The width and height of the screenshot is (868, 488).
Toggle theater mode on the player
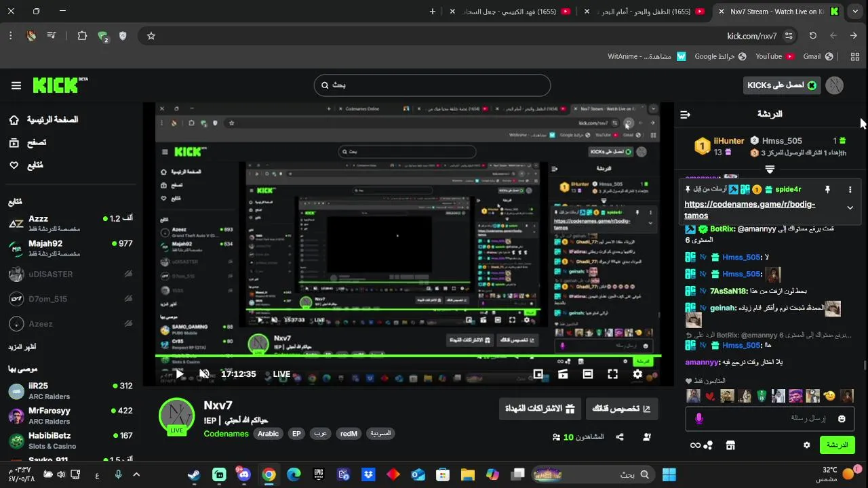pos(588,374)
